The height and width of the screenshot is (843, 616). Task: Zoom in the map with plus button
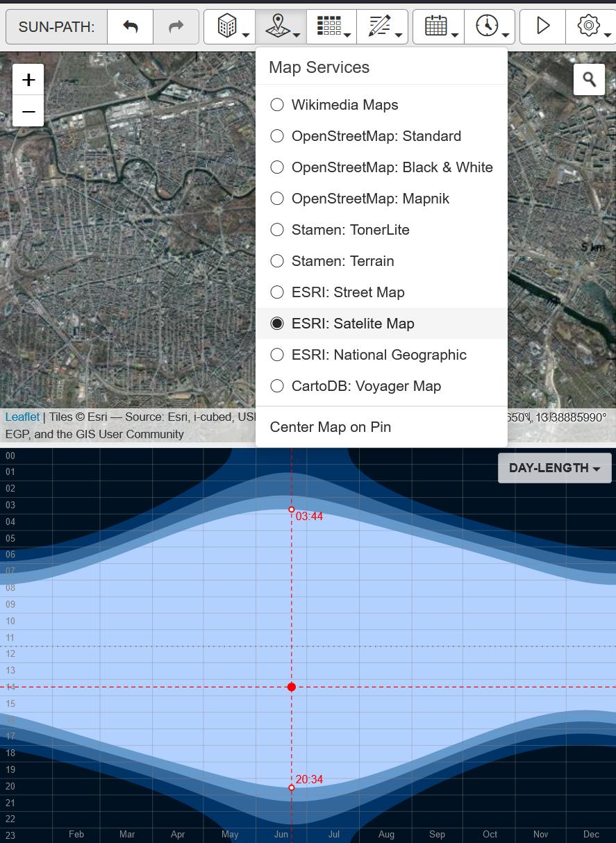28,80
